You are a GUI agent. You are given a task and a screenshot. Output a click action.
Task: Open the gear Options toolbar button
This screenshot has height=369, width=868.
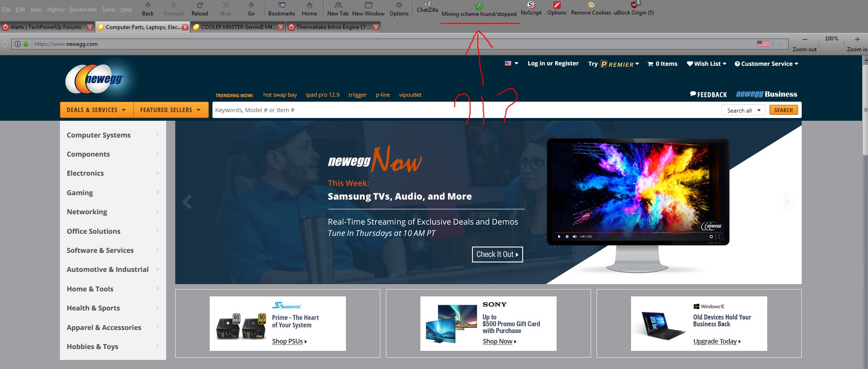click(399, 9)
